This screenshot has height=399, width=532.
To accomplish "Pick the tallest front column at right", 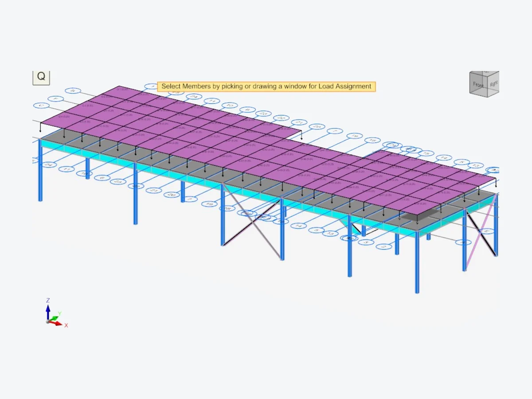I will click(x=417, y=262).
